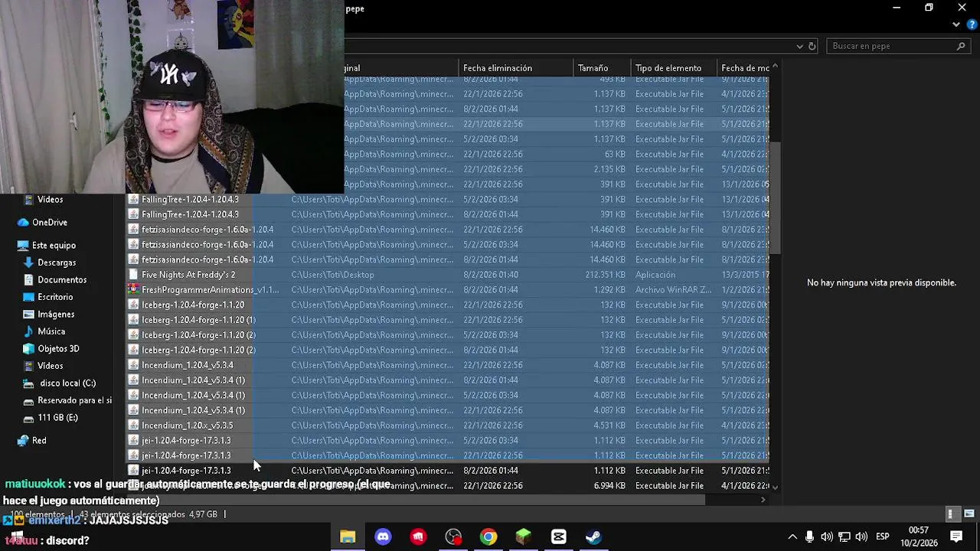Click the microphone icon in the system tray
Screen dimensions: 980x551
pos(809,537)
